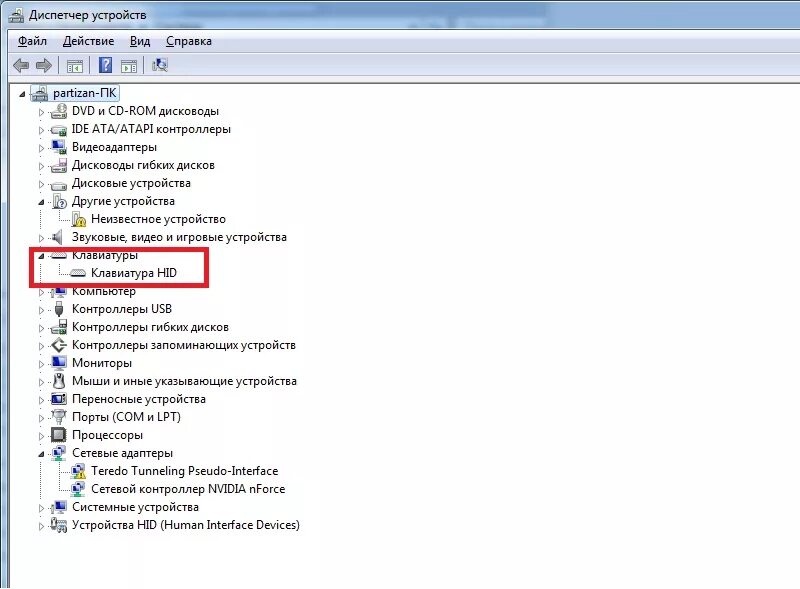The width and height of the screenshot is (800, 589).
Task: Click the Видеоадаптеры display icon
Action: pos(59,147)
